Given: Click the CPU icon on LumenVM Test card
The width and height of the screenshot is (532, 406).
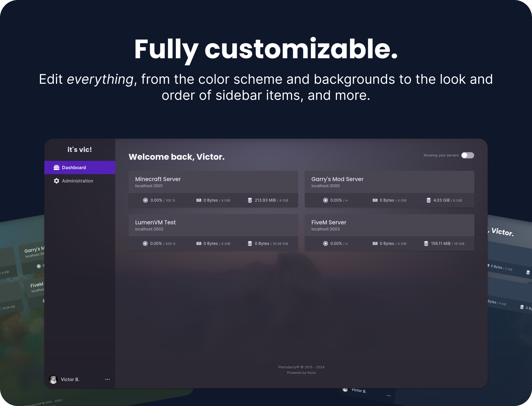Looking at the screenshot, I should click(x=145, y=243).
